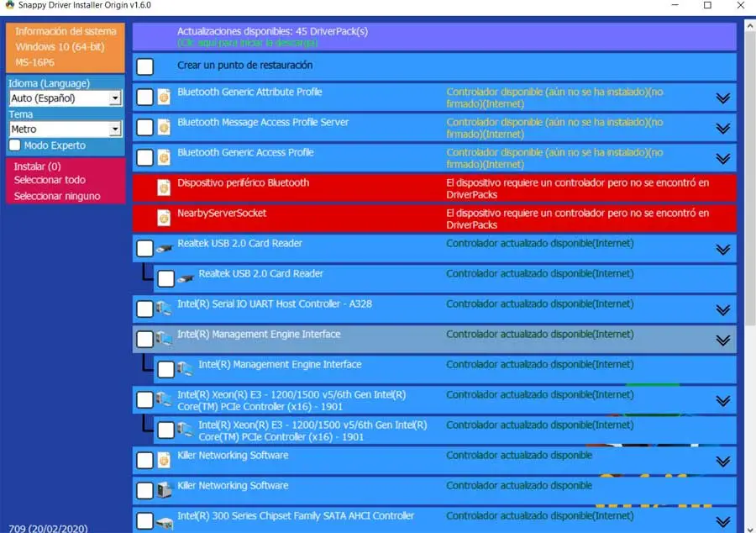Collapse Intel Management Engine Interface chevron
Image resolution: width=756 pixels, height=533 pixels.
(x=722, y=340)
